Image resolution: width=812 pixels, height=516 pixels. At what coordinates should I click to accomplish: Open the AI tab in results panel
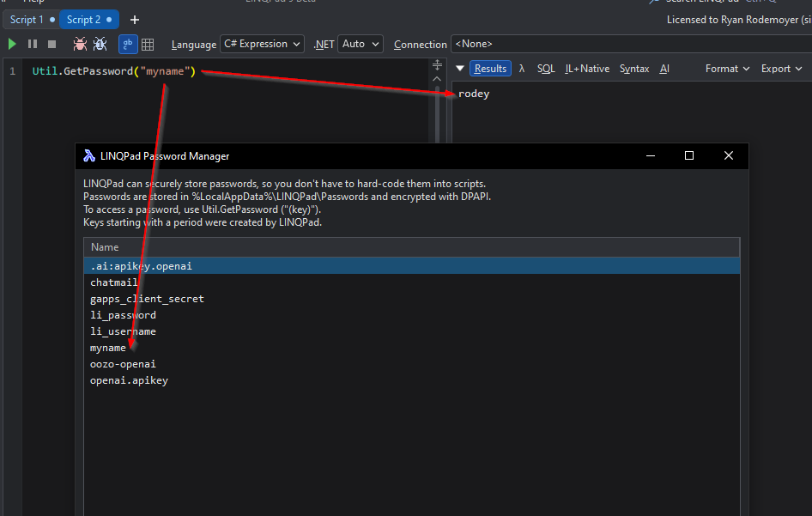pyautogui.click(x=664, y=69)
